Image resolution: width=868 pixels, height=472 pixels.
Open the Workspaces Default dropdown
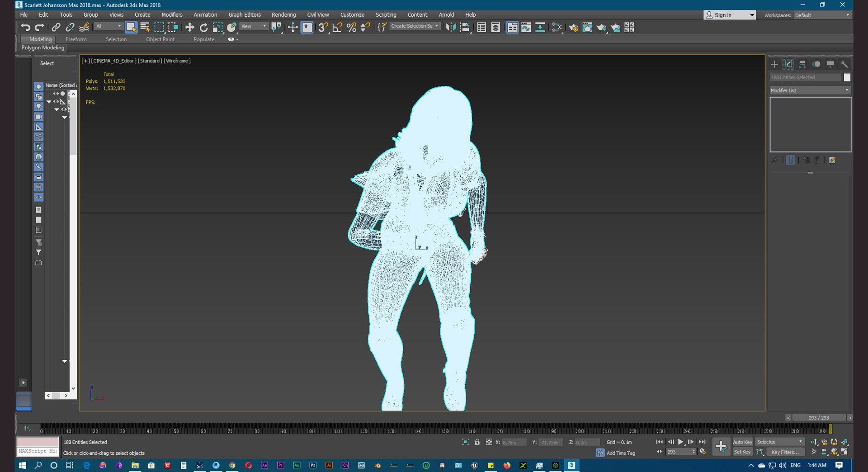822,15
